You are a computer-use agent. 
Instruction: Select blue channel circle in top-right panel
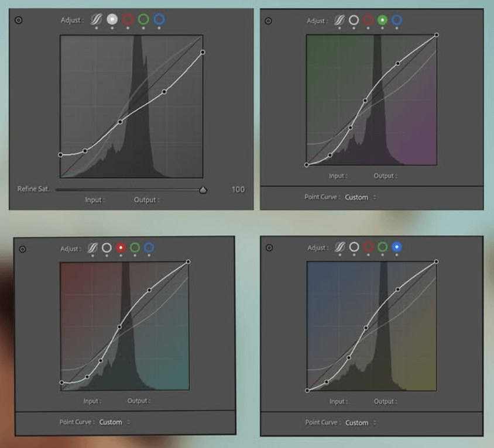pyautogui.click(x=397, y=20)
